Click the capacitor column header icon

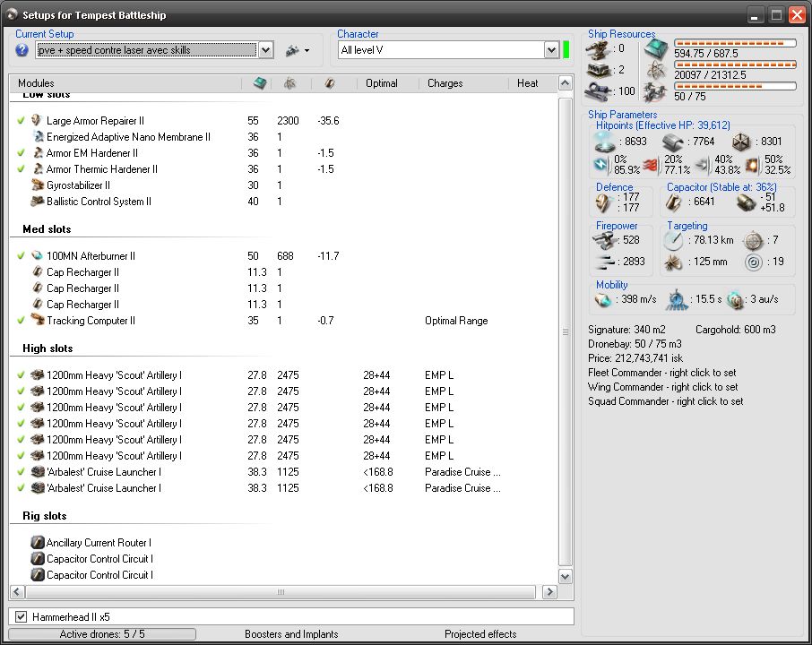[329, 83]
